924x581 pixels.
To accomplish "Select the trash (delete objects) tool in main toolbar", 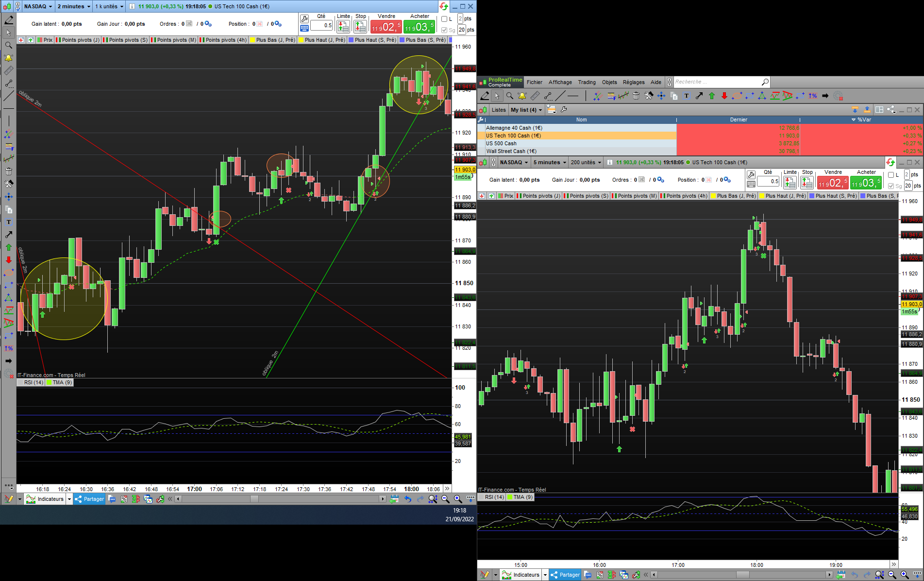I will (636, 96).
